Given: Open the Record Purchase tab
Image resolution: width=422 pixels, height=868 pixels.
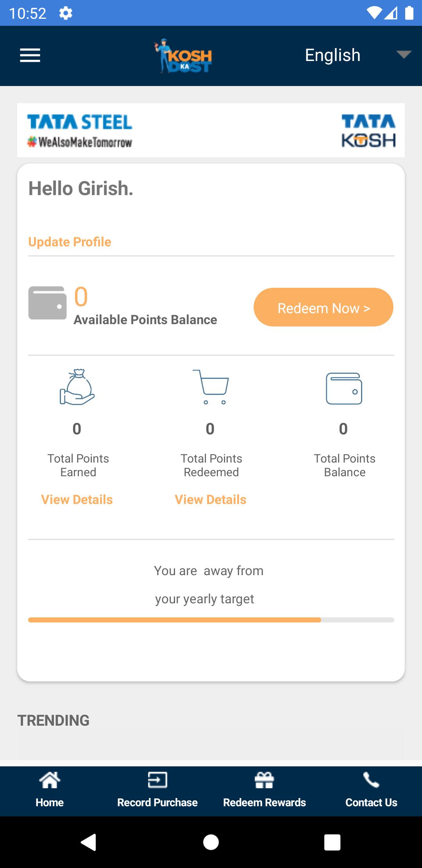Looking at the screenshot, I should click(x=157, y=790).
